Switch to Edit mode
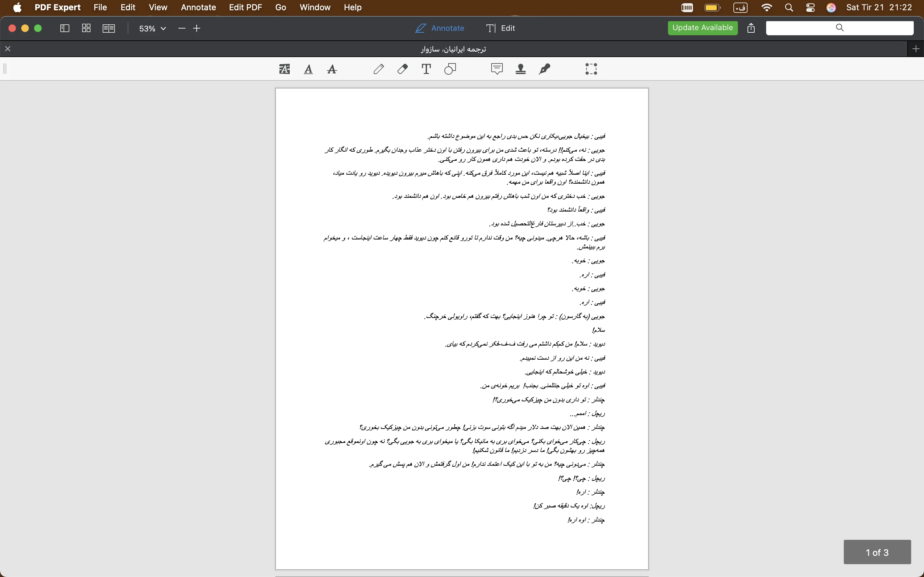 click(x=501, y=28)
